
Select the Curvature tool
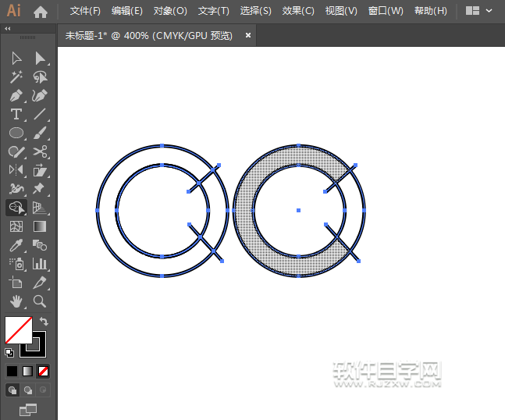tap(40, 96)
